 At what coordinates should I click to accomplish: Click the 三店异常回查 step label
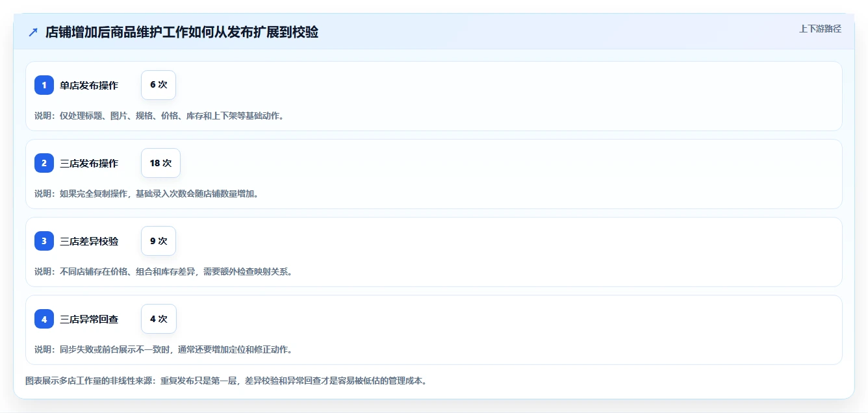[x=89, y=319]
